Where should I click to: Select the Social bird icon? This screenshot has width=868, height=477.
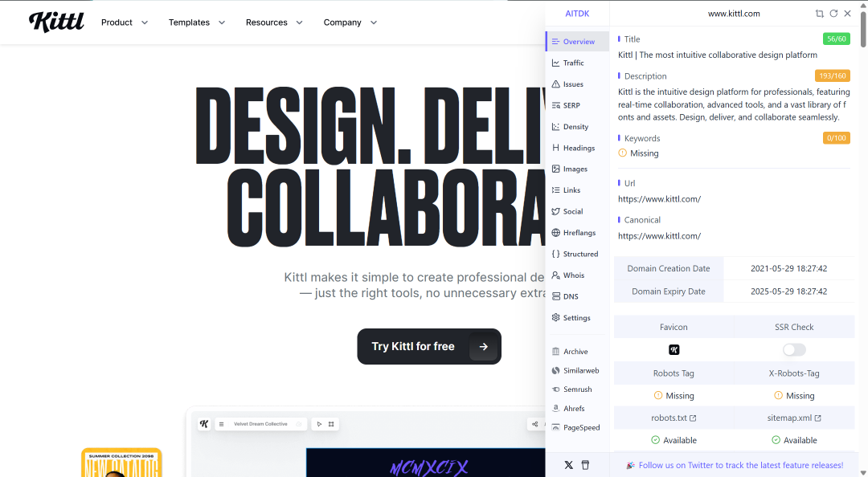[556, 211]
